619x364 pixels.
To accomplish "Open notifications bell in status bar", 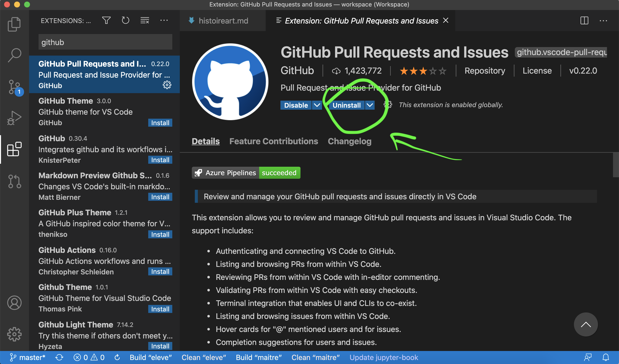I will click(606, 357).
